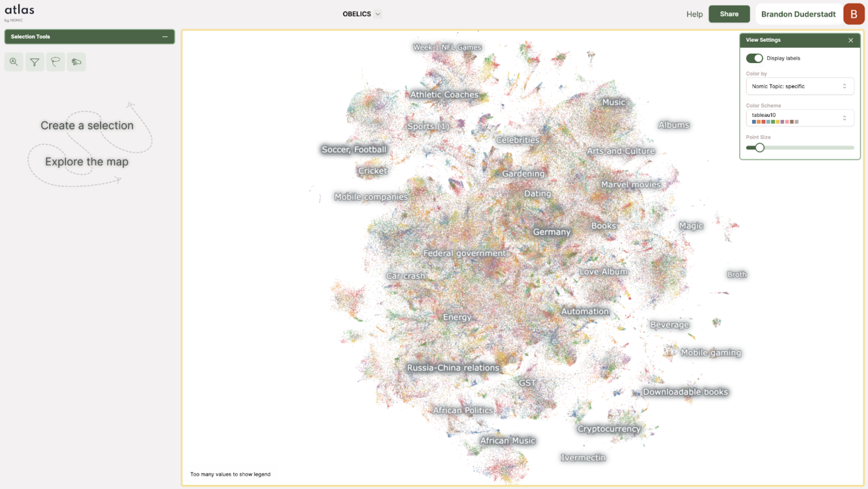This screenshot has width=868, height=489.
Task: Expand the Color Scheme dropdown
Action: point(799,117)
